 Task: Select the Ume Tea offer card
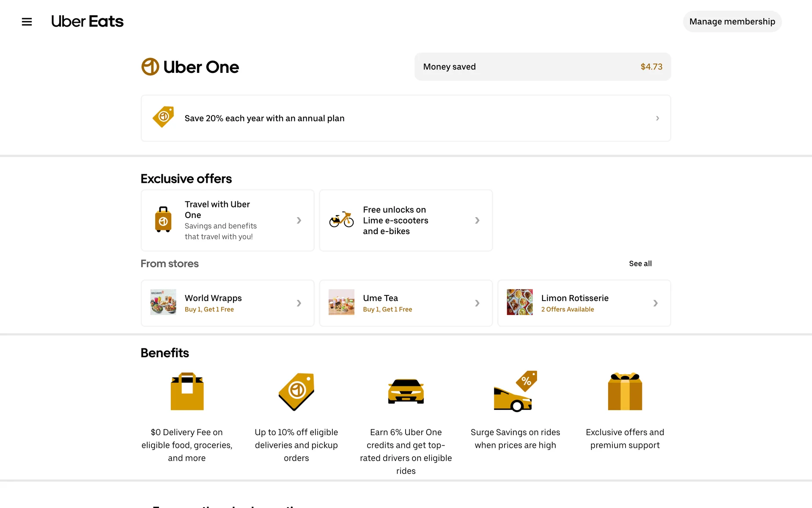405,303
